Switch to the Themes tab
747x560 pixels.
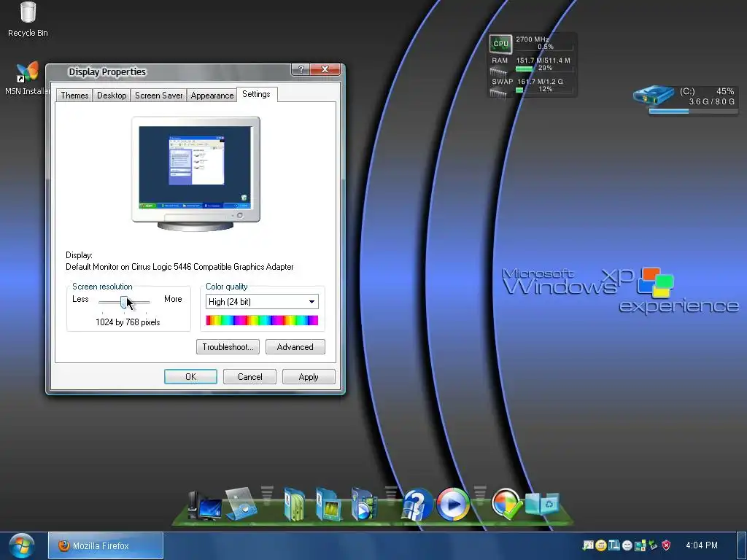click(75, 96)
